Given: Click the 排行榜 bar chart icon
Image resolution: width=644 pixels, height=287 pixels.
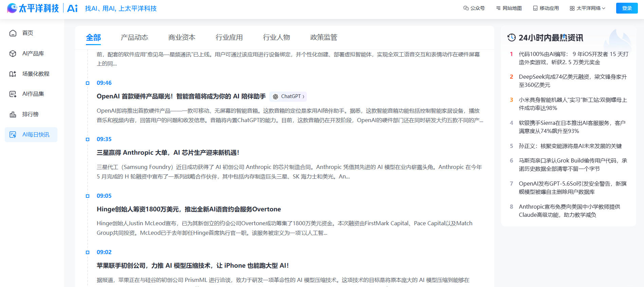Looking at the screenshot, I should (x=13, y=114).
